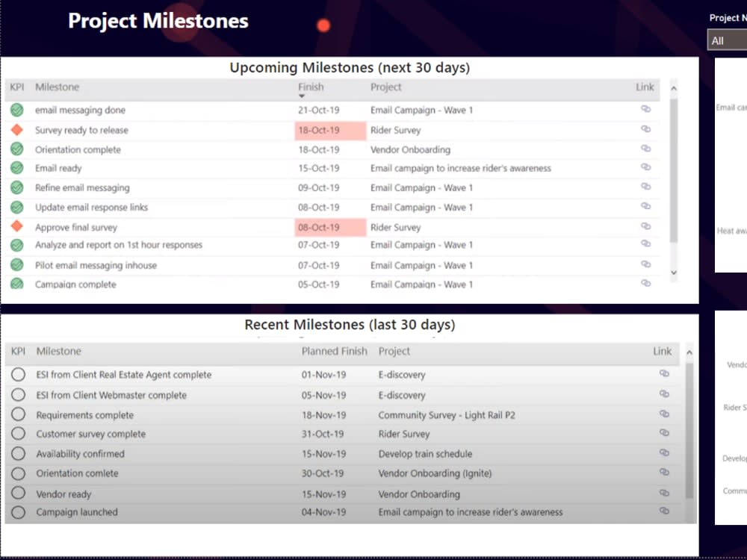Image resolution: width=747 pixels, height=560 pixels.
Task: Open link icon for Approve final survey
Action: pos(645,226)
